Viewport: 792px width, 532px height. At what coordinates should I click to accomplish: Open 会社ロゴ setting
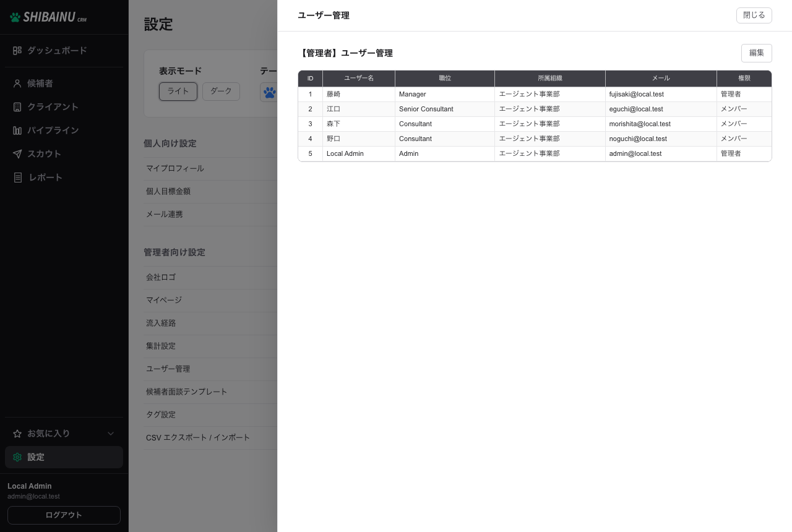(x=210, y=277)
